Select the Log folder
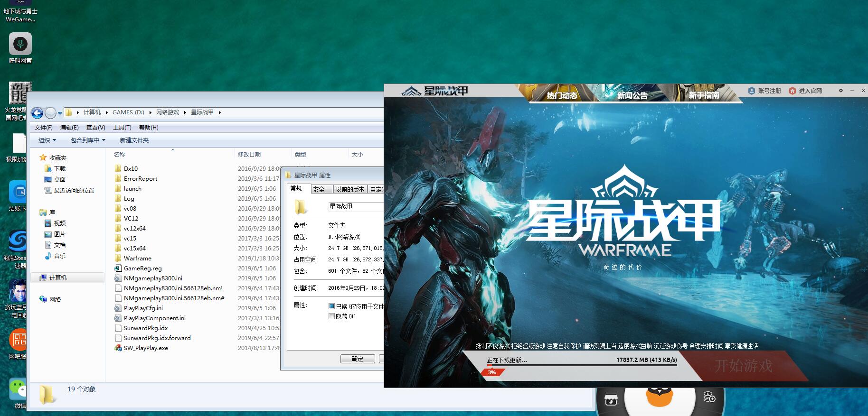 129,198
